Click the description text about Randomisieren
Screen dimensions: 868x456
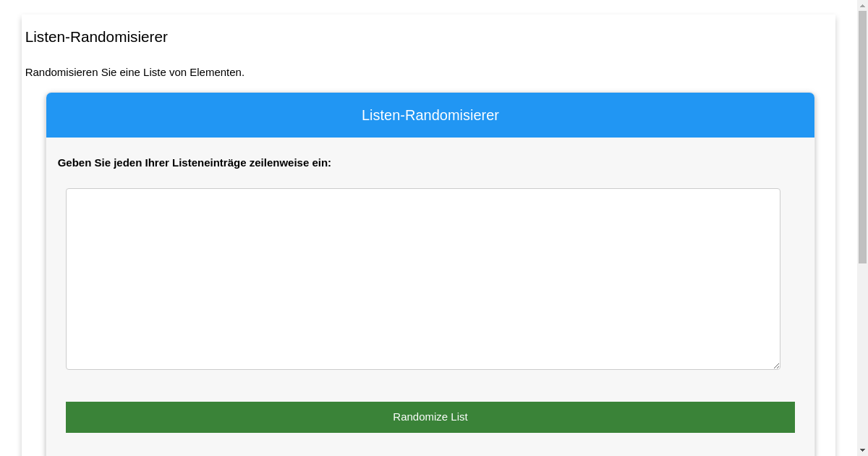(x=135, y=72)
